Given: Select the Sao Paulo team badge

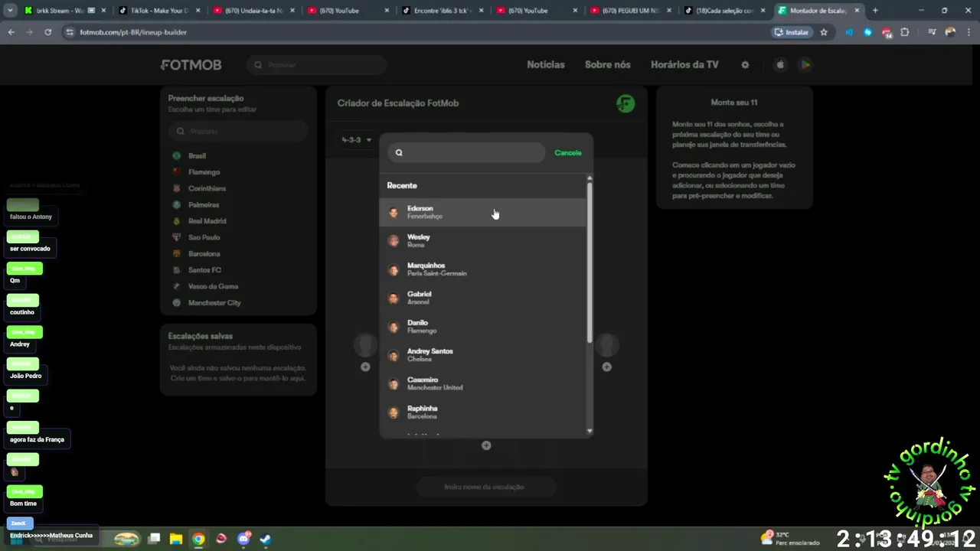Looking at the screenshot, I should 177,237.
